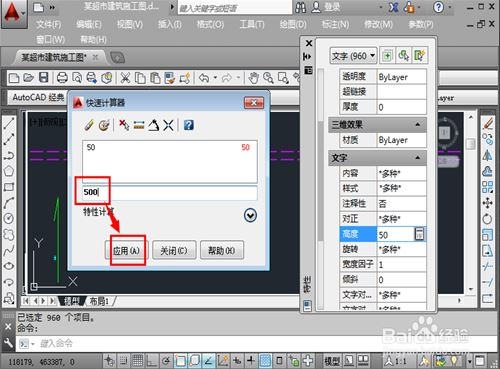
Task: Open calculator icon in 高度 field
Action: pos(420,234)
